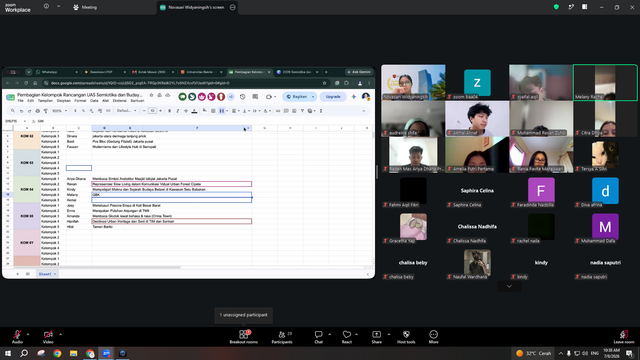Click the Windows taskbar search icon
640x360 pixels.
24,353
